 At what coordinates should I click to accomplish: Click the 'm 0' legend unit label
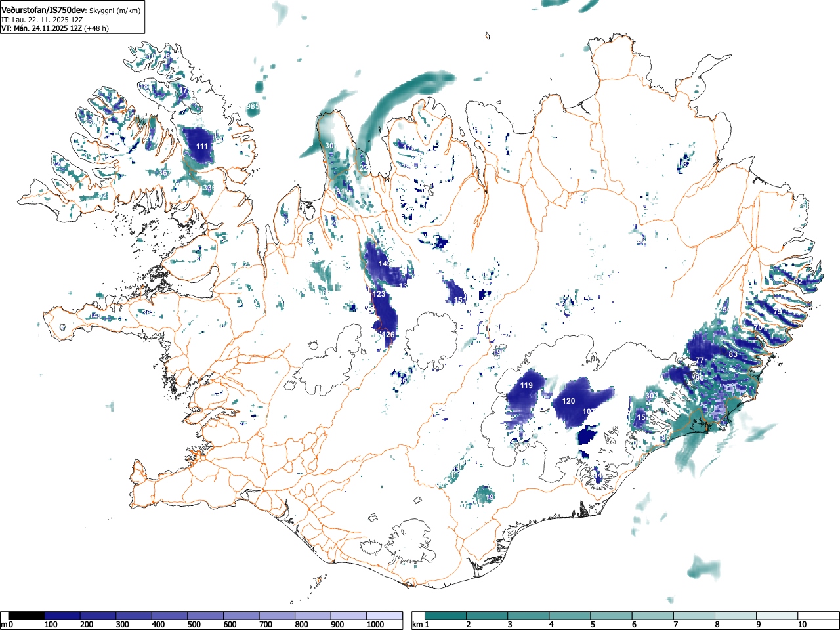point(7,625)
